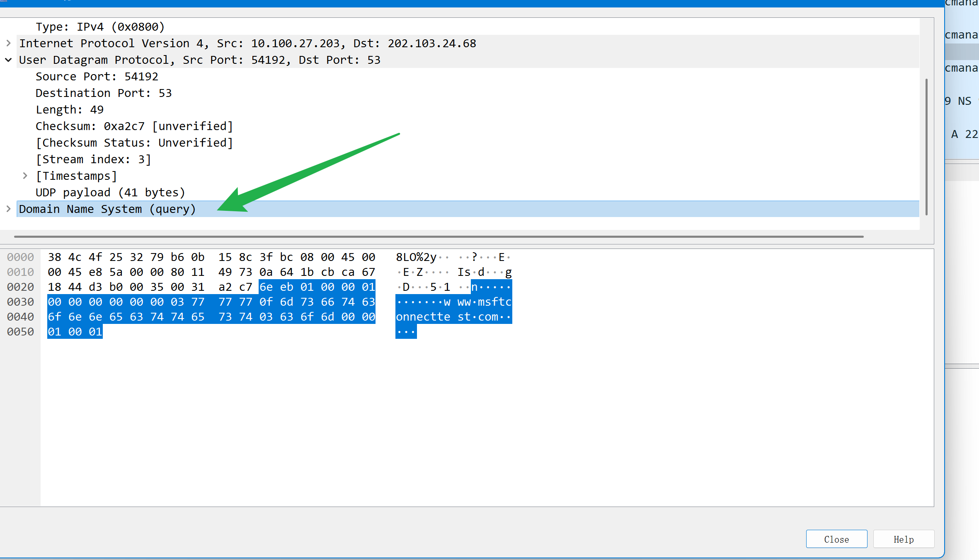Collapse the User Datagram Protocol section
Viewport: 979px width, 560px height.
click(x=8, y=60)
